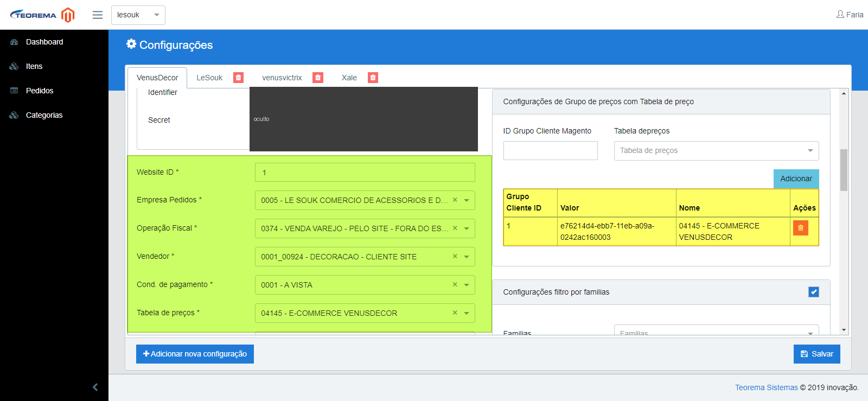
Task: Click the e76214d4-ebb7 value cell
Action: point(616,232)
